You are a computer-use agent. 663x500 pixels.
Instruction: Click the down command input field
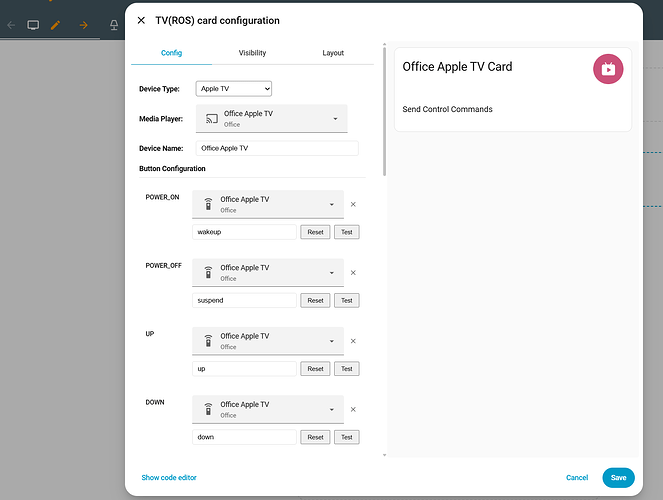[244, 437]
